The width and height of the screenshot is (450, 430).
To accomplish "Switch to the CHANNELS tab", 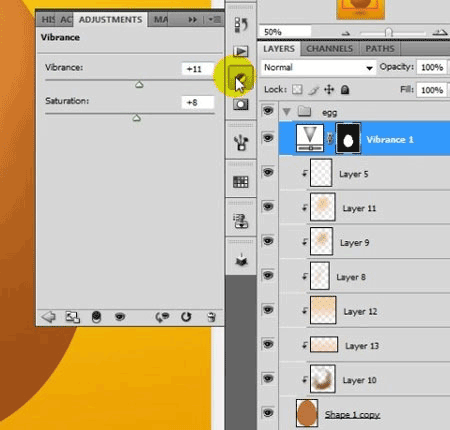I will (x=329, y=49).
